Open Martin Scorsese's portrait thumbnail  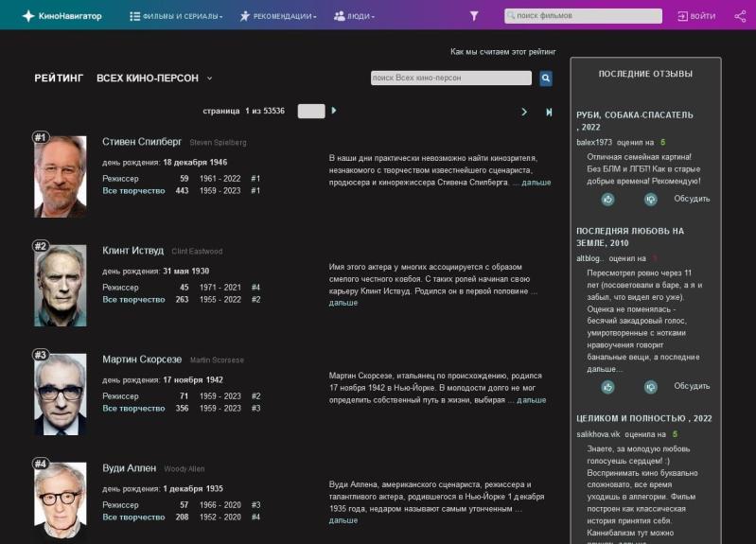point(61,395)
